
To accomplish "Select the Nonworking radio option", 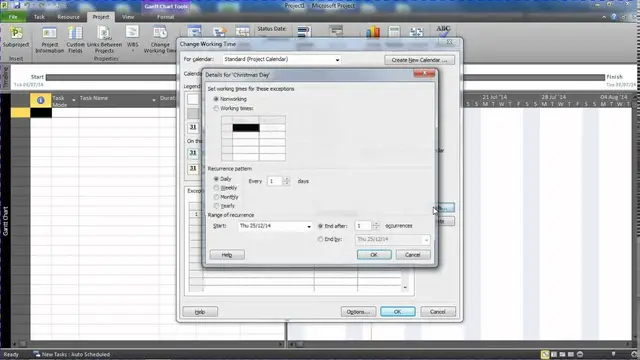I will 216,99.
